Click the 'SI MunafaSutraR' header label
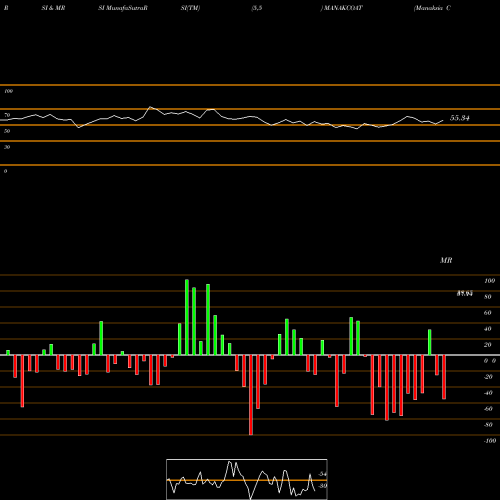 coord(123,8)
